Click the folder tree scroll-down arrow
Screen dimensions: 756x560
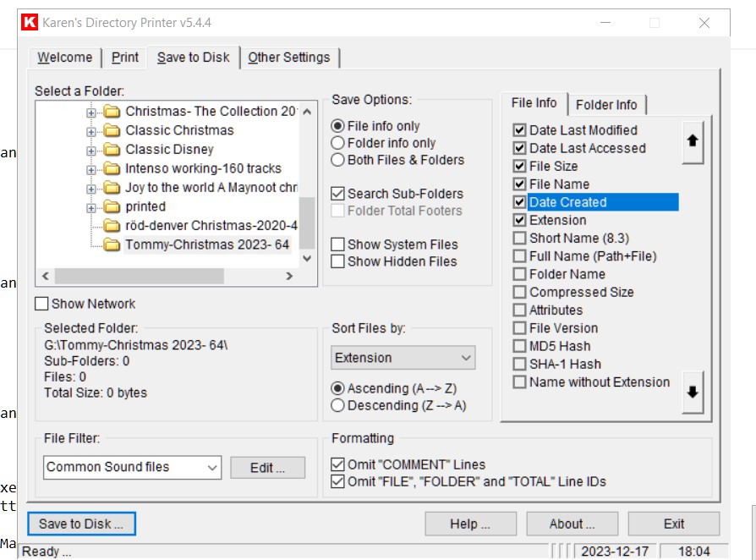pyautogui.click(x=307, y=259)
